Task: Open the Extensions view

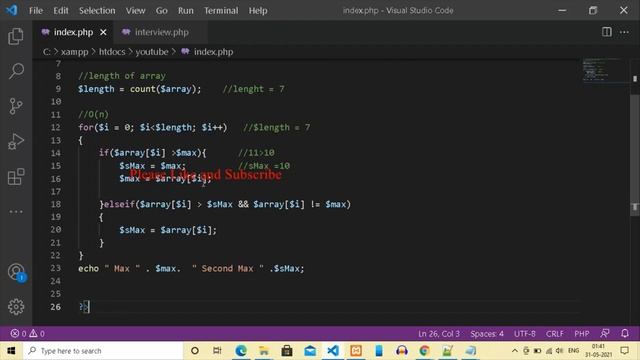Action: pos(16,176)
